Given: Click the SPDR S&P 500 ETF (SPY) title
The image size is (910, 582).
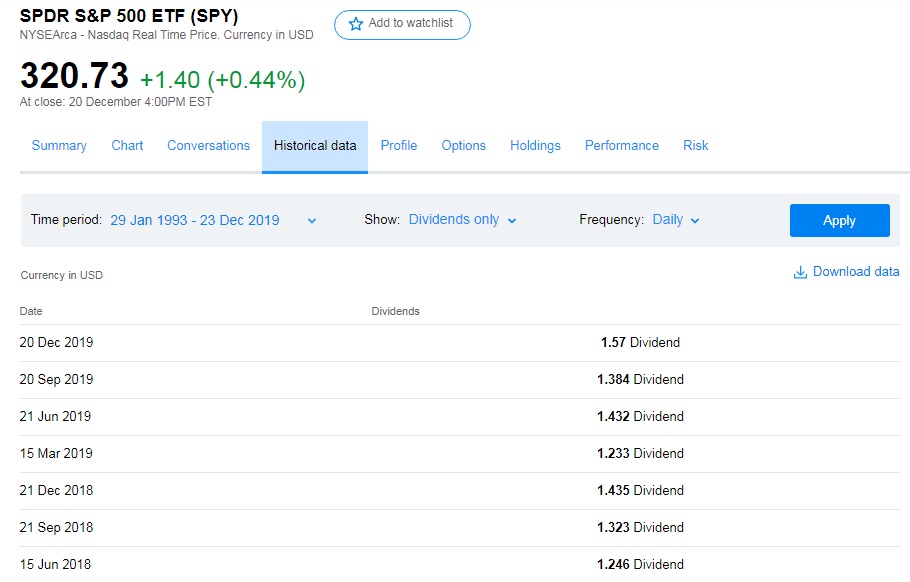Looking at the screenshot, I should (x=129, y=16).
